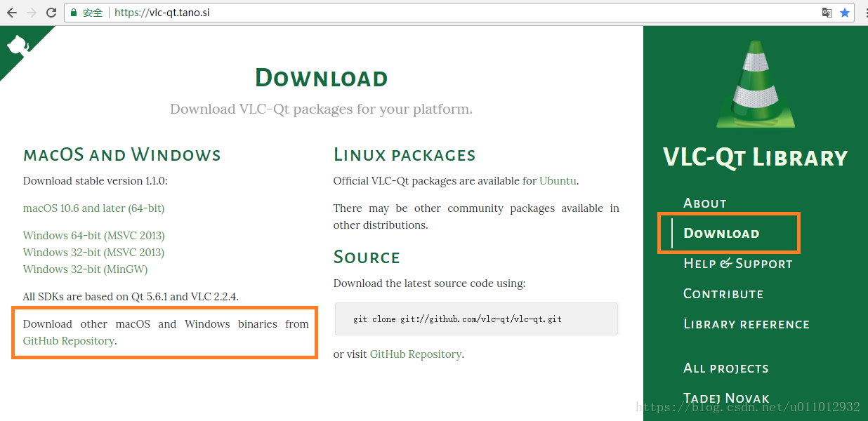Open All projects in the sidebar
This screenshot has height=421, width=868.
tap(726, 368)
